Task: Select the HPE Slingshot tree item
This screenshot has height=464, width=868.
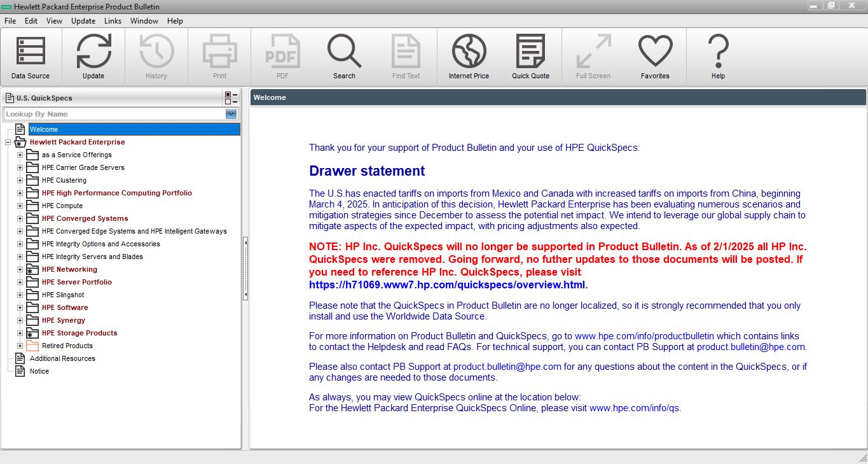Action: (63, 295)
